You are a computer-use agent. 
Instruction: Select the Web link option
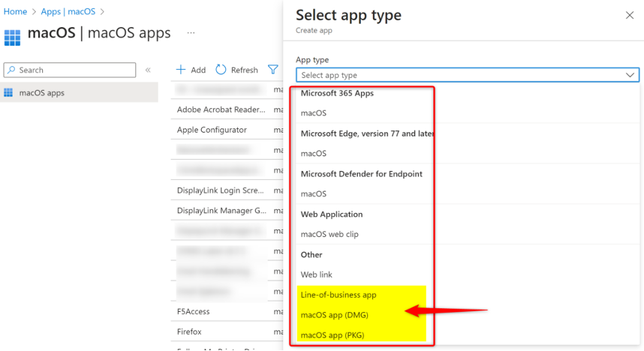click(x=316, y=274)
